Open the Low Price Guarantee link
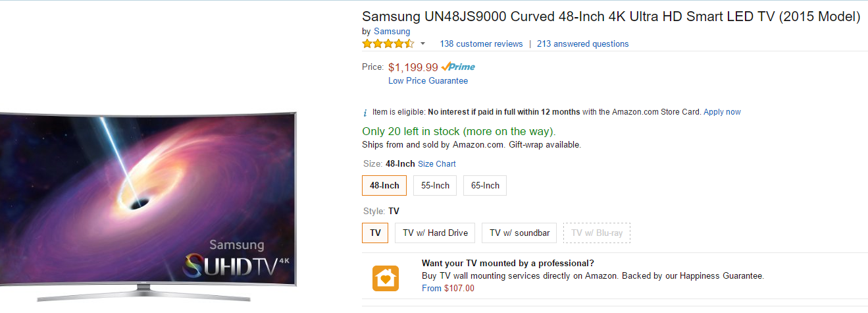Viewport: 868px width, 313px height. (428, 81)
